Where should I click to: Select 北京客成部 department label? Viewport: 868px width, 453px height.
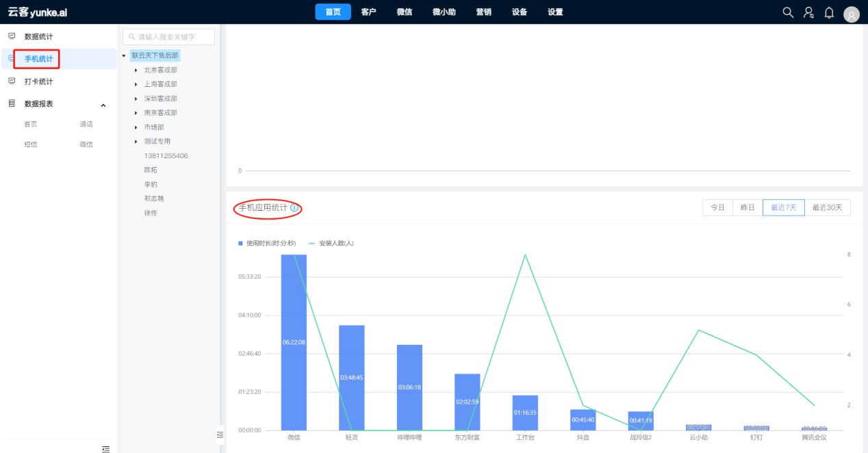(161, 70)
